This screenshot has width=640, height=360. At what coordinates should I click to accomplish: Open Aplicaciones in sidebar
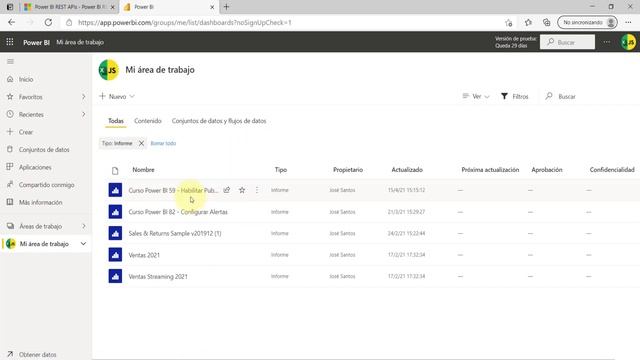tap(35, 167)
